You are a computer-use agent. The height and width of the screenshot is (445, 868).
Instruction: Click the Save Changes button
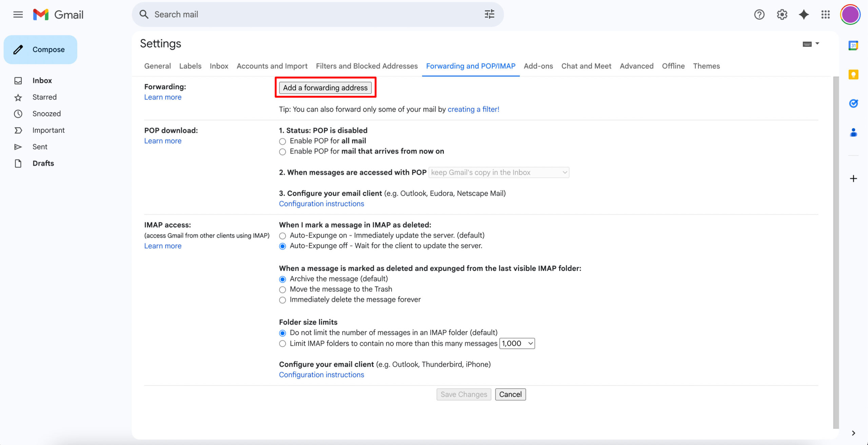click(x=463, y=394)
